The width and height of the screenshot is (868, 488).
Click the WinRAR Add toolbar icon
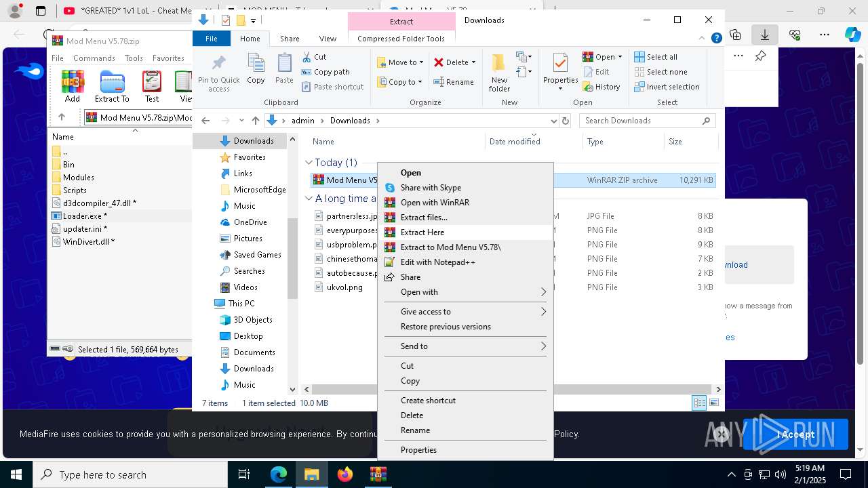73,87
